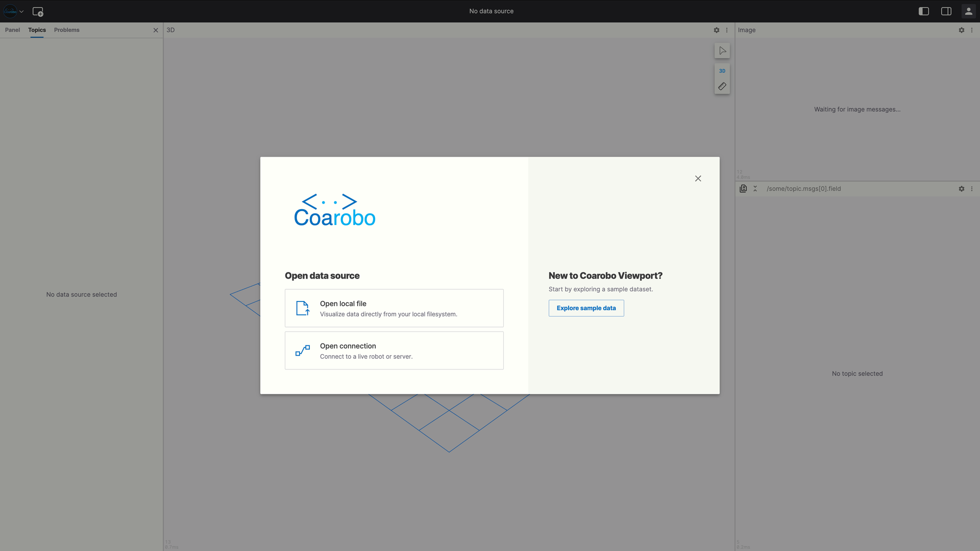Click the add panel icon in the toolbar
980x551 pixels.
click(x=38, y=11)
